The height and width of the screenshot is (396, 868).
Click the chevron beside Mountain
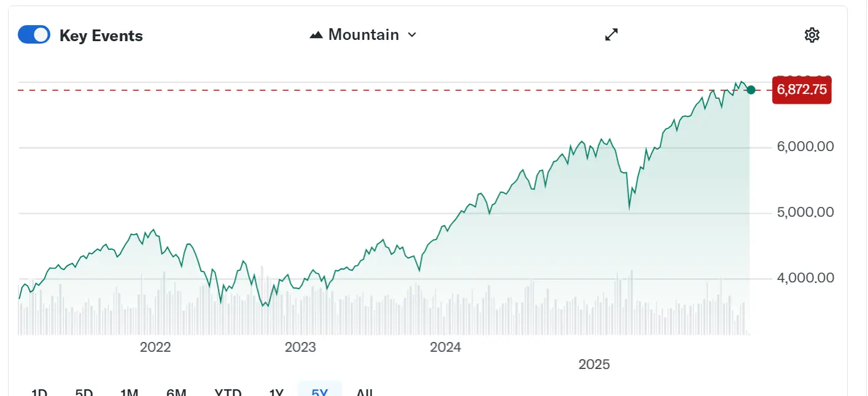(x=412, y=35)
